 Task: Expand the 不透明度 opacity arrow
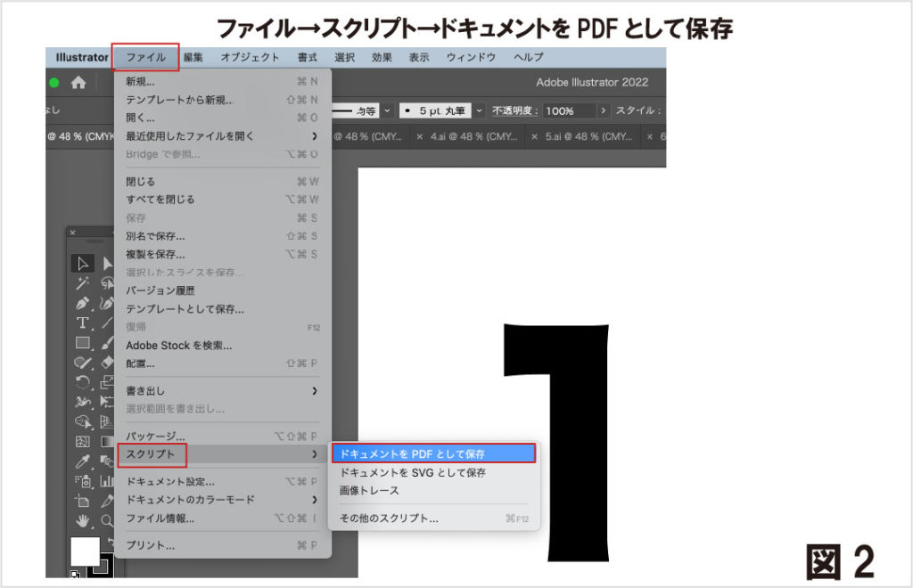[x=604, y=111]
